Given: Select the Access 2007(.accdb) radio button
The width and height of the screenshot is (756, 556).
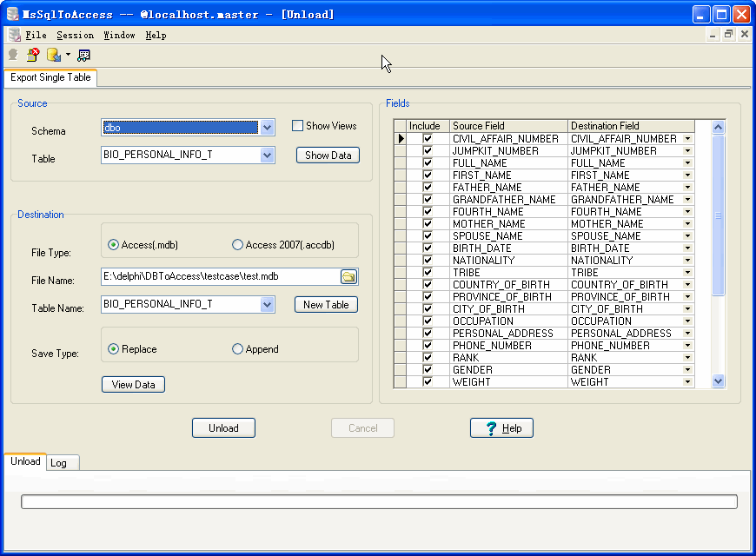Looking at the screenshot, I should (x=237, y=245).
